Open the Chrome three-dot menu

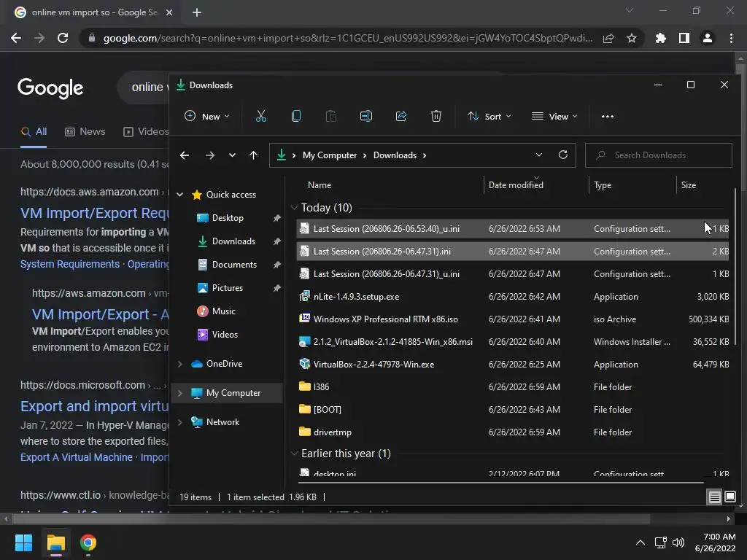[731, 38]
